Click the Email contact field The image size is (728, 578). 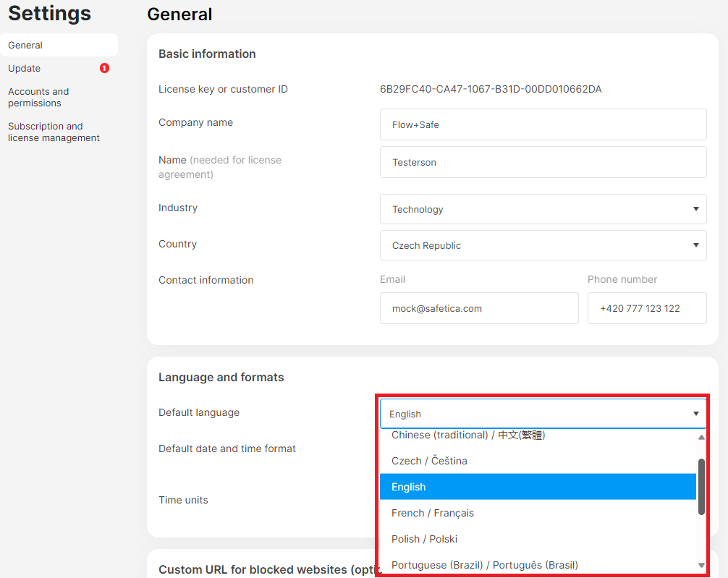click(478, 308)
